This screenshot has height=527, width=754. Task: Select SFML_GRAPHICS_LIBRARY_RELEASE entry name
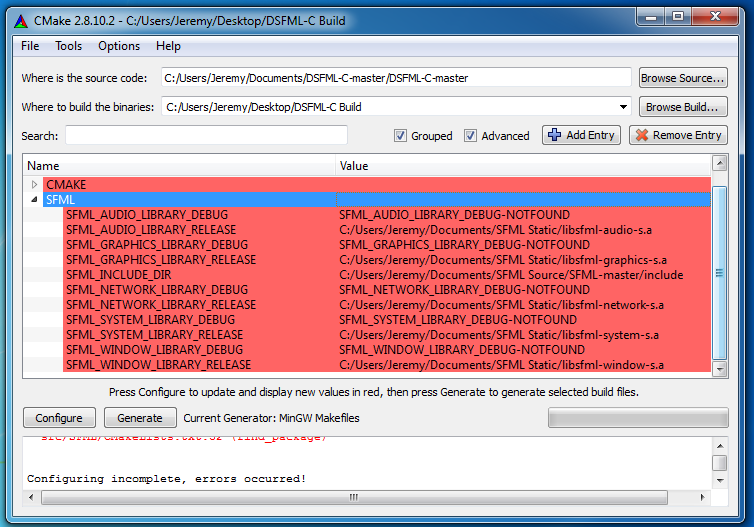pos(161,260)
